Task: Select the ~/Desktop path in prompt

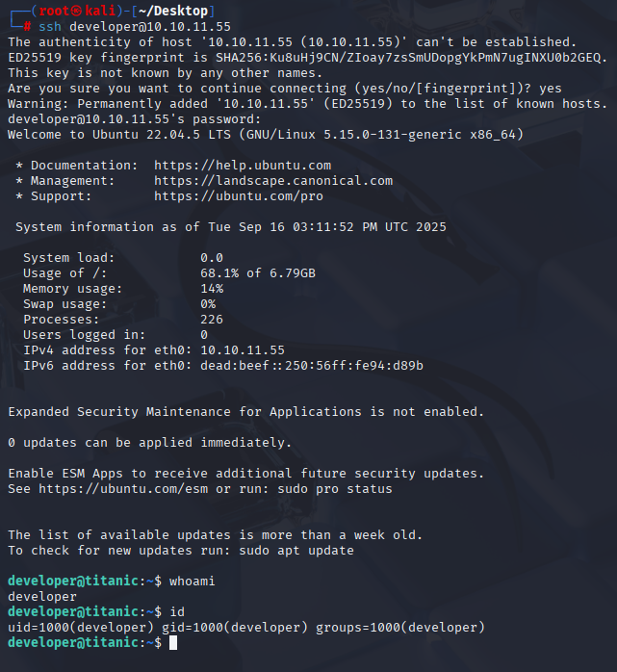Action: (173, 11)
